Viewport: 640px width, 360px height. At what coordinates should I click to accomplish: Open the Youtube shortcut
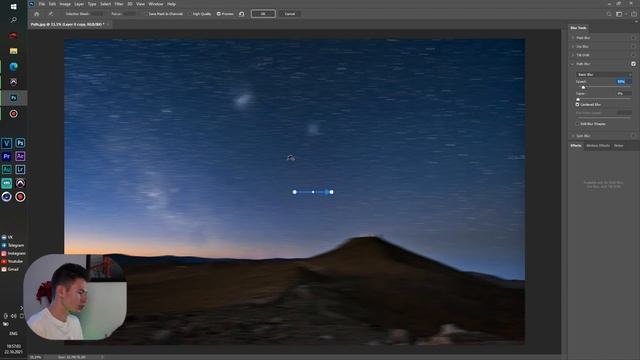click(x=12, y=261)
